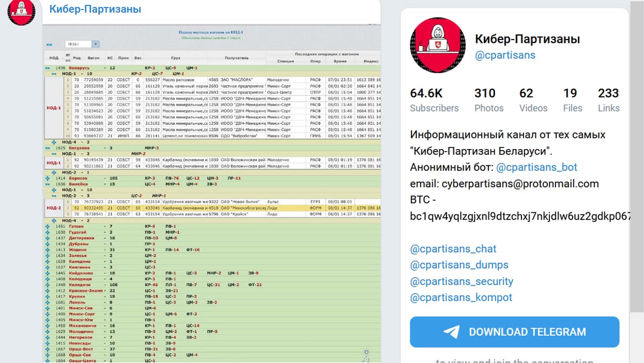Expand the Борисов row plus icon
644x363 pixels.
(48, 178)
